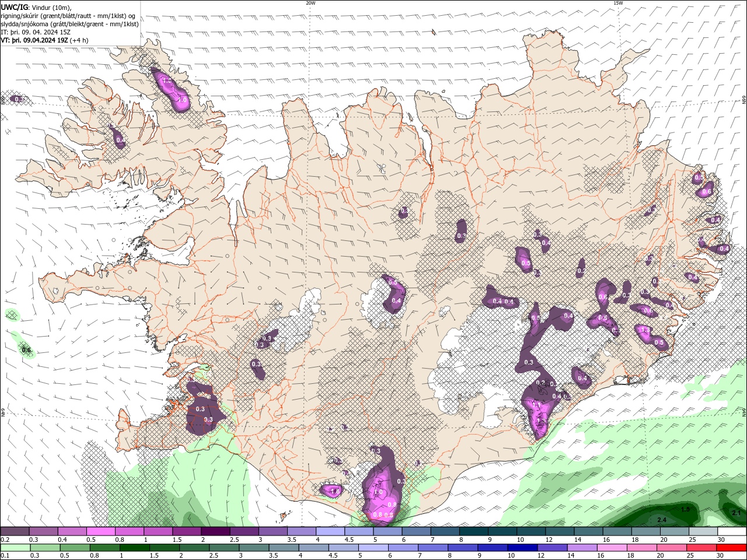Select the bright pink 0.5 snow legend swatch
This screenshot has height=560, width=747.
coord(100,531)
